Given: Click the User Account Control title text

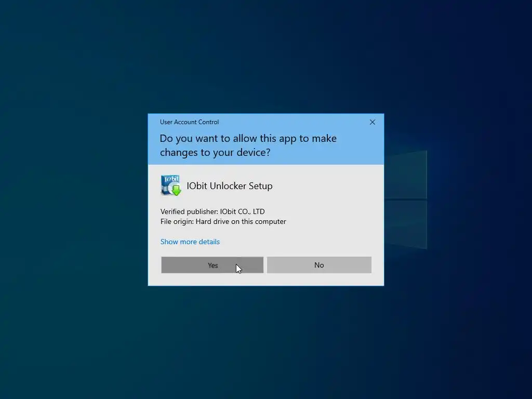Looking at the screenshot, I should [189, 122].
